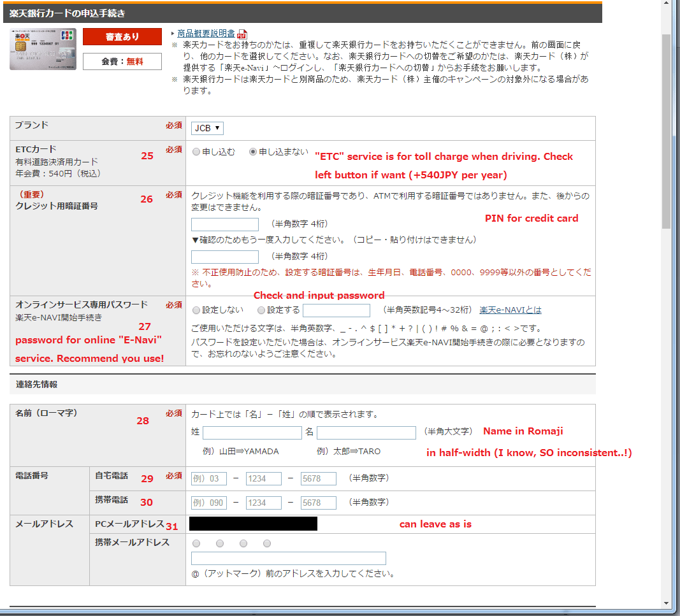Click the ブランド row label
Screen dimensions: 680x616
point(32,125)
